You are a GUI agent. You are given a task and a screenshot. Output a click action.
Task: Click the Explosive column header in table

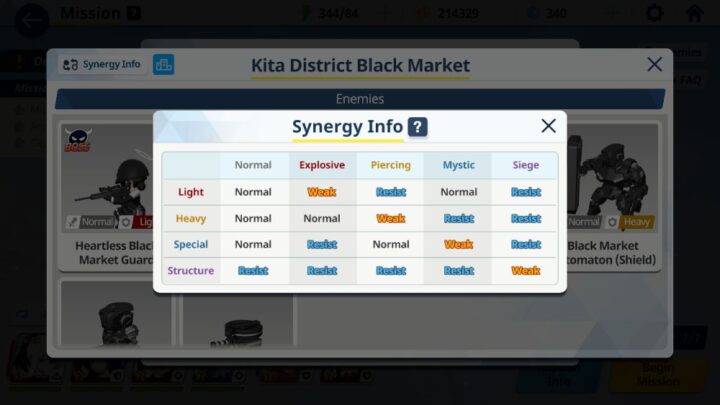point(321,165)
